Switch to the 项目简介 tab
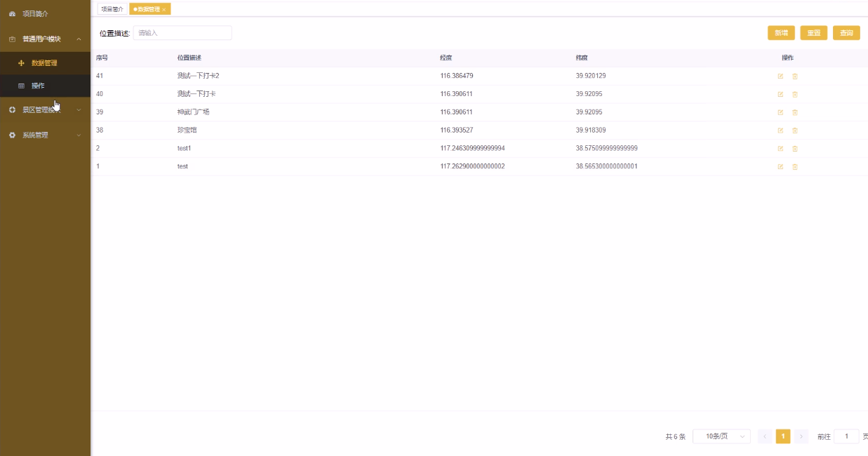This screenshot has height=456, width=868. point(112,9)
